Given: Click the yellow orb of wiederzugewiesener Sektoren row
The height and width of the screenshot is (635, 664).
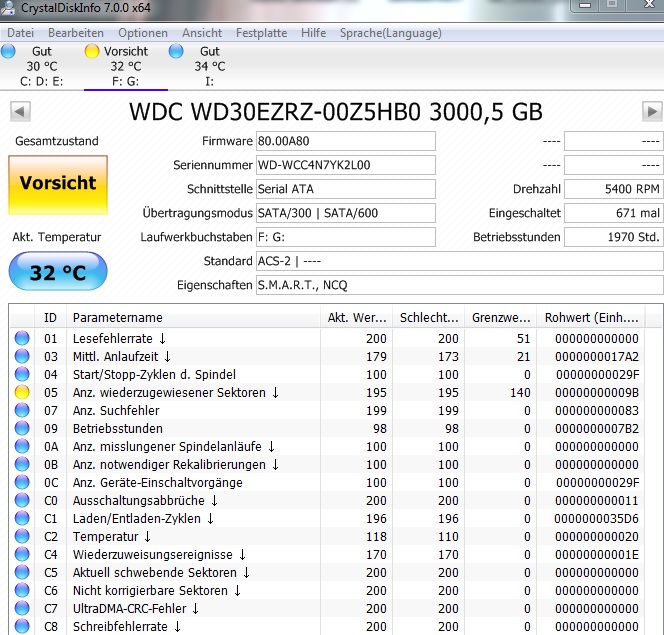Looking at the screenshot, I should click(x=22, y=392).
